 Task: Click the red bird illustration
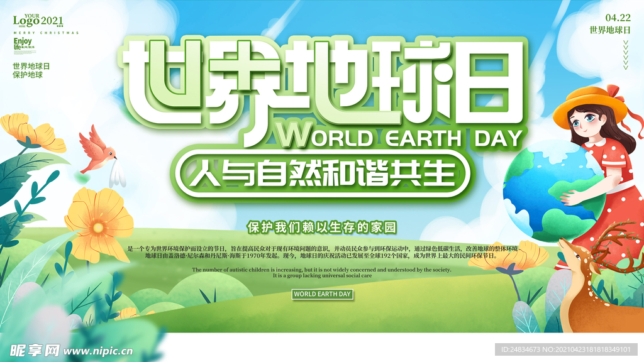[97, 150]
